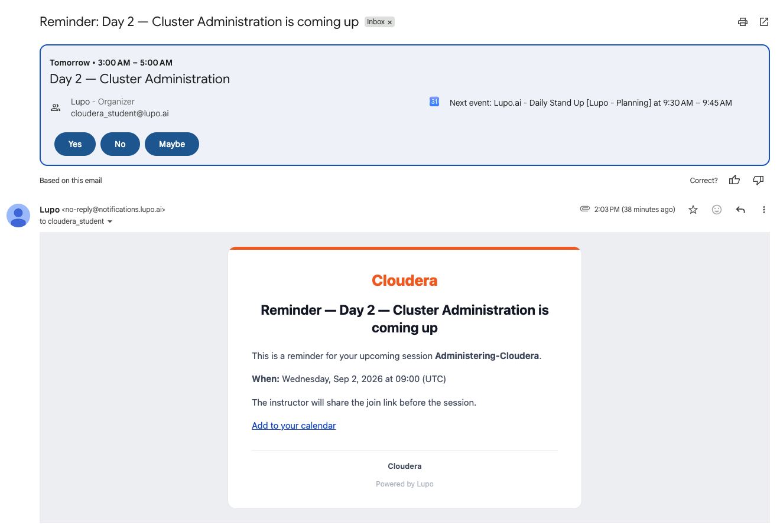RSVP Yes to the event
The image size is (780, 532).
[75, 144]
